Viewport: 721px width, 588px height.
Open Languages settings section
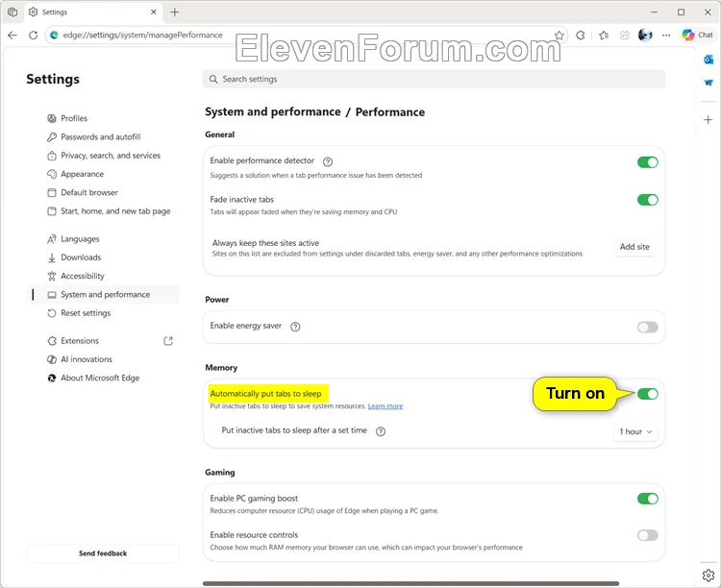[104, 239]
